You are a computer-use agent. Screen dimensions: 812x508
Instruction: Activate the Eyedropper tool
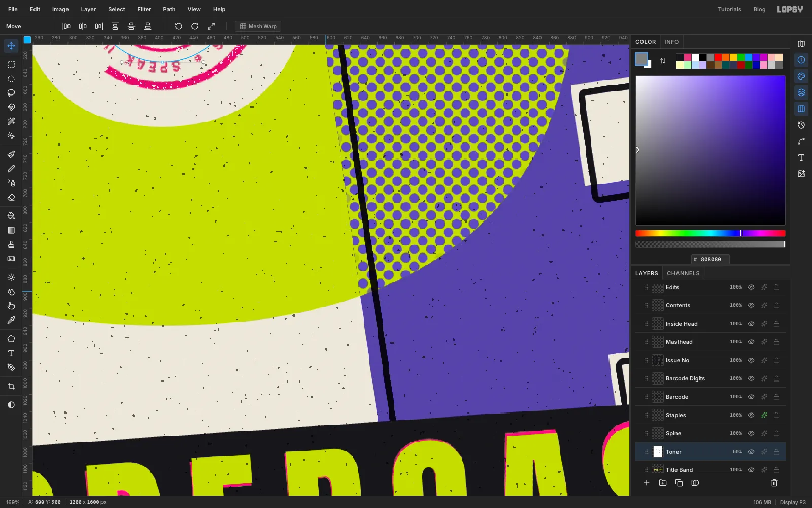point(11,320)
